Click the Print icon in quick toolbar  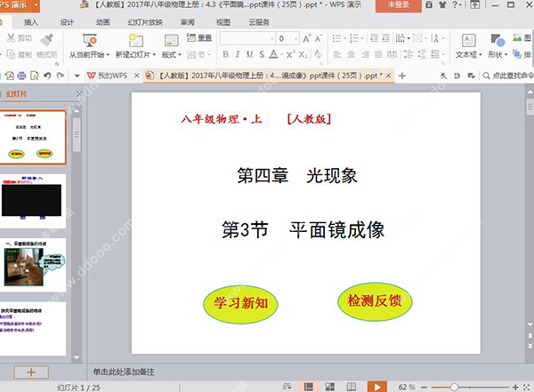[x=21, y=76]
